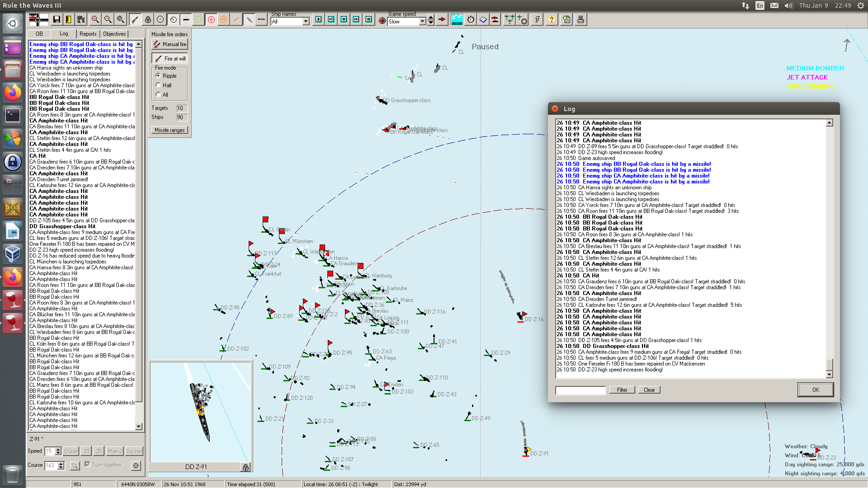Toggle the green circle range icon

(x=198, y=19)
